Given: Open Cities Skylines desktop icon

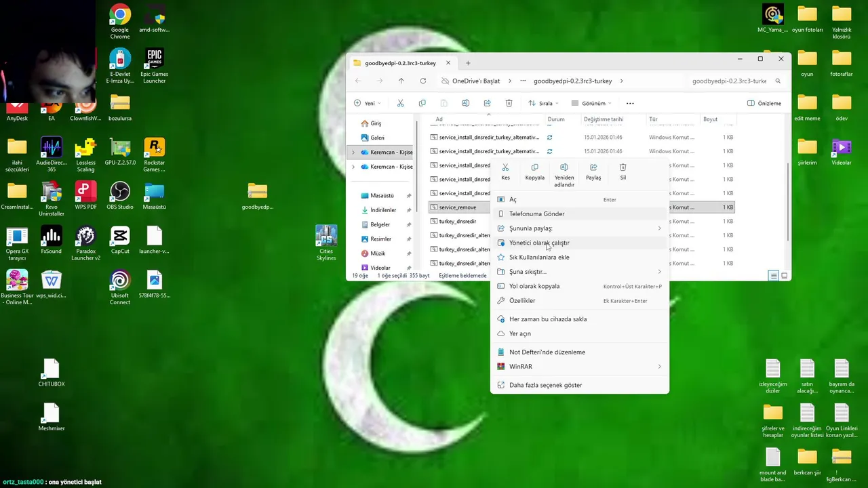Looking at the screenshot, I should pyautogui.click(x=326, y=243).
